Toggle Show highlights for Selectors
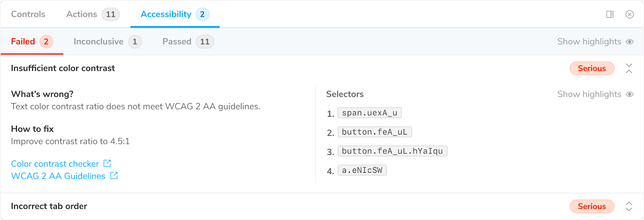 [x=630, y=94]
